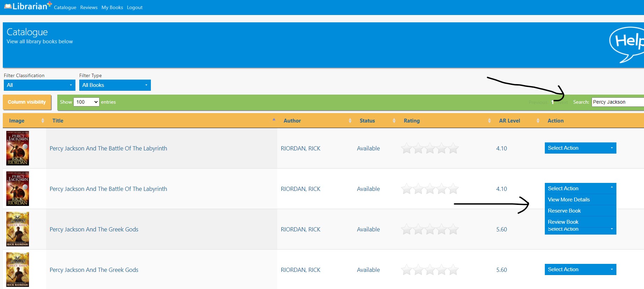This screenshot has width=644, height=289.
Task: Sort the table by AR Level
Action: click(509, 121)
